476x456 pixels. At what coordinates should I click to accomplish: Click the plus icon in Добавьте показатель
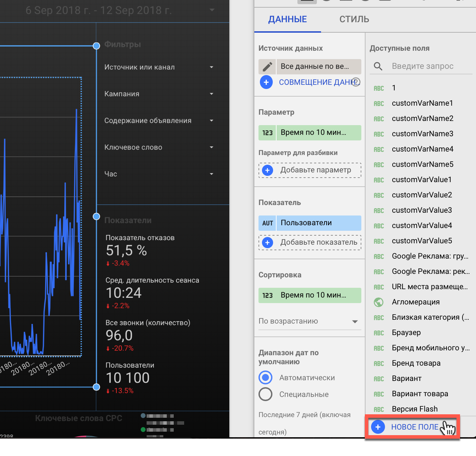click(267, 243)
